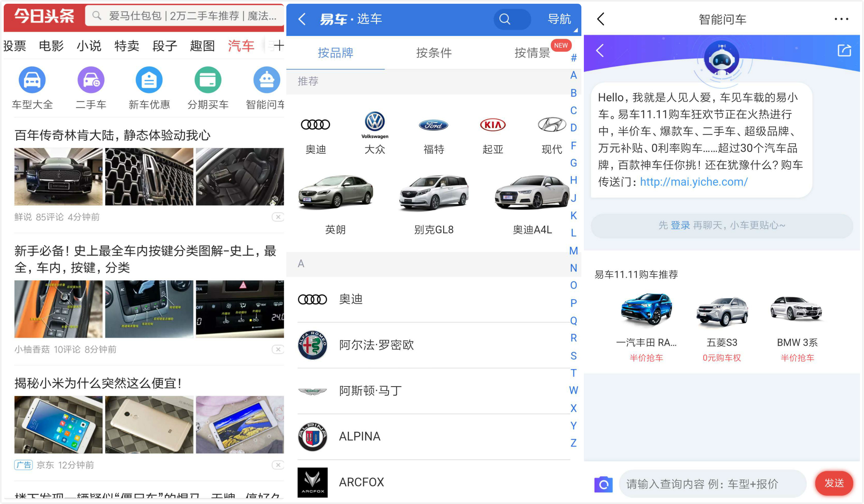The width and height of the screenshot is (864, 504).
Task: Tap the three-dots more menu in 智能问车
Action: (841, 19)
